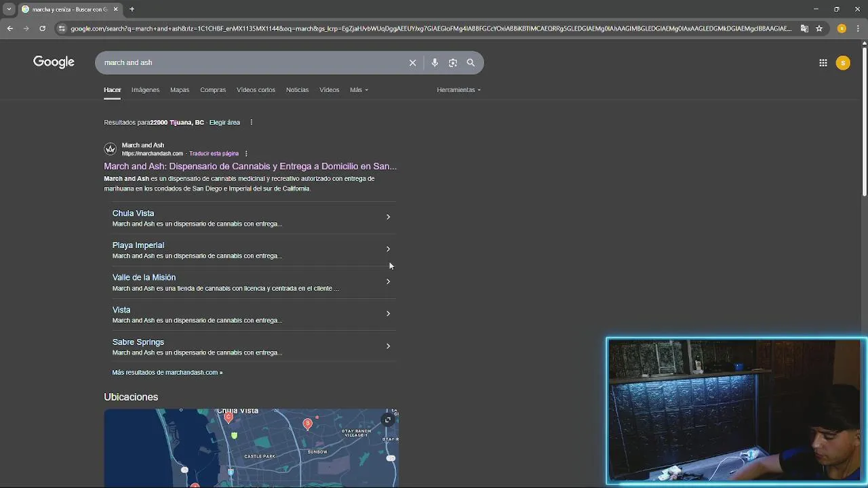Click March and Ash site favicon
The width and height of the screenshot is (868, 488).
[110, 149]
